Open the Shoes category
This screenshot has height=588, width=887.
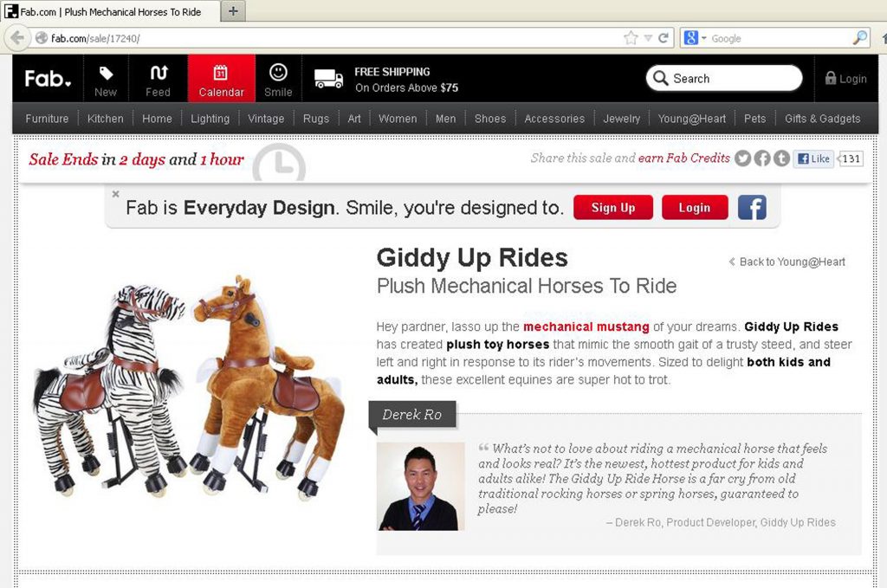[x=490, y=119]
